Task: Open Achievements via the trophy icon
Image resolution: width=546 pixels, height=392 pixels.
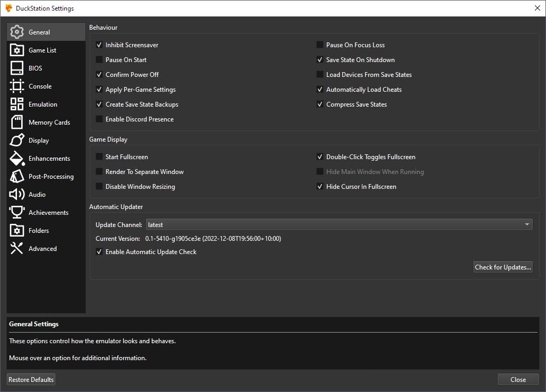Action: coord(17,213)
